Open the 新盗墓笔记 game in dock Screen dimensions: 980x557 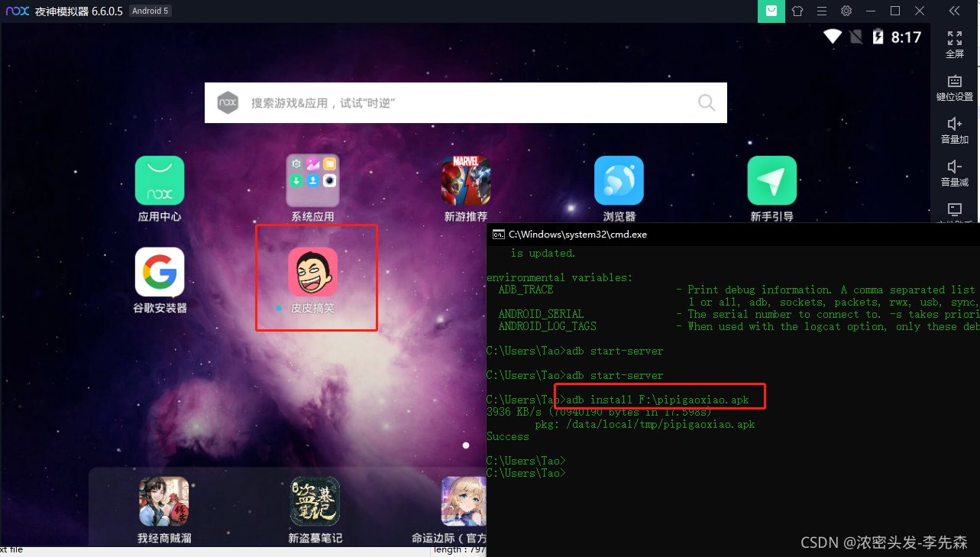[315, 501]
